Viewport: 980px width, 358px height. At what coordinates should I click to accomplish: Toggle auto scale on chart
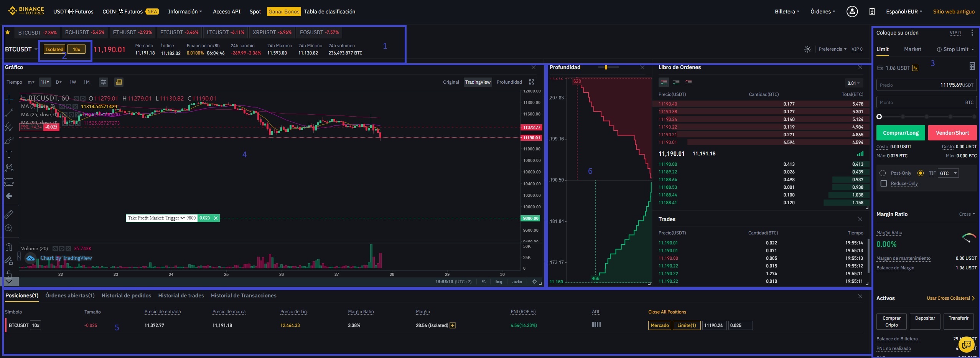click(517, 282)
